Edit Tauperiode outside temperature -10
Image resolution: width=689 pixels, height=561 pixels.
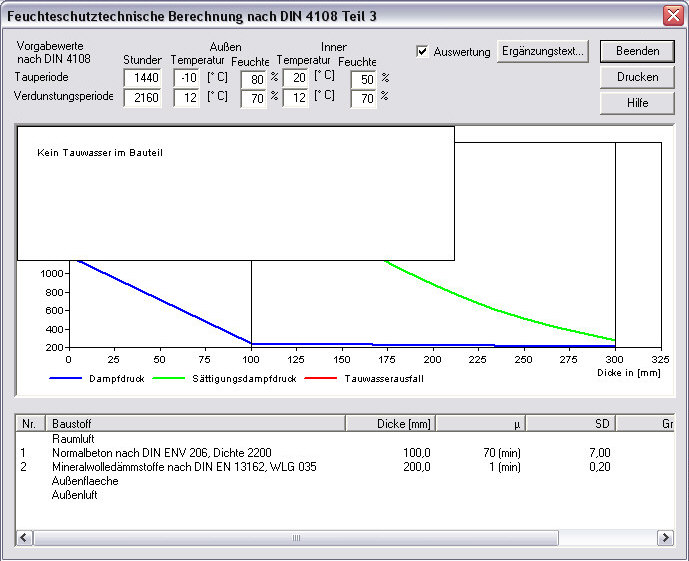pyautogui.click(x=186, y=78)
